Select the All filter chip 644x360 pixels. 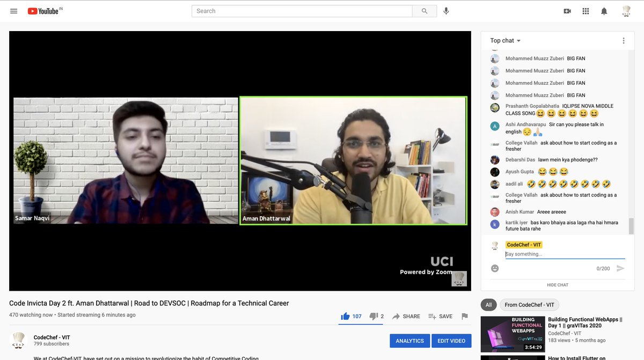click(488, 305)
